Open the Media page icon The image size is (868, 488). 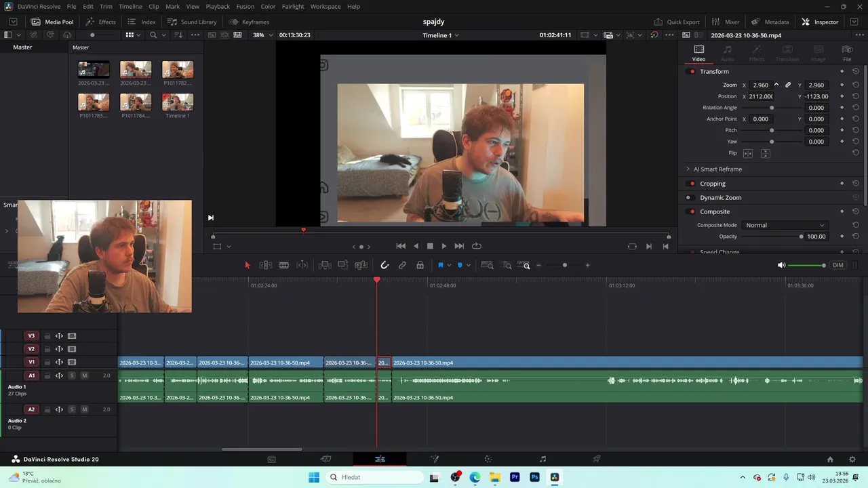click(272, 459)
